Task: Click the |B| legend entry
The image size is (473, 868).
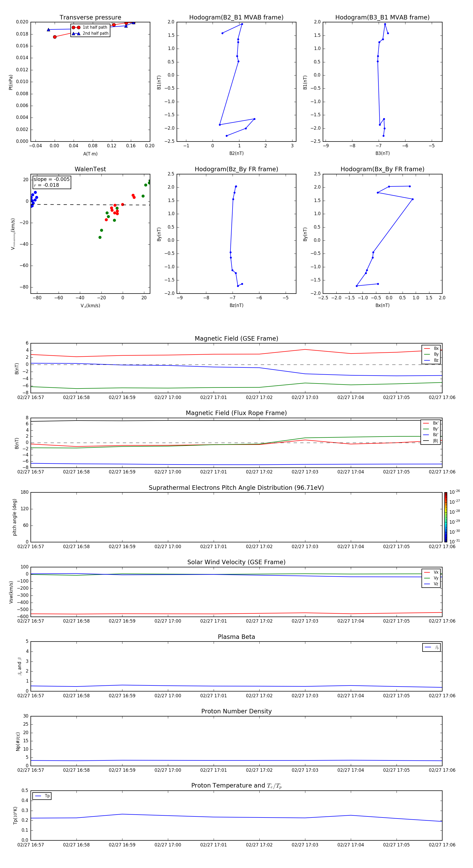Action: 431,441
